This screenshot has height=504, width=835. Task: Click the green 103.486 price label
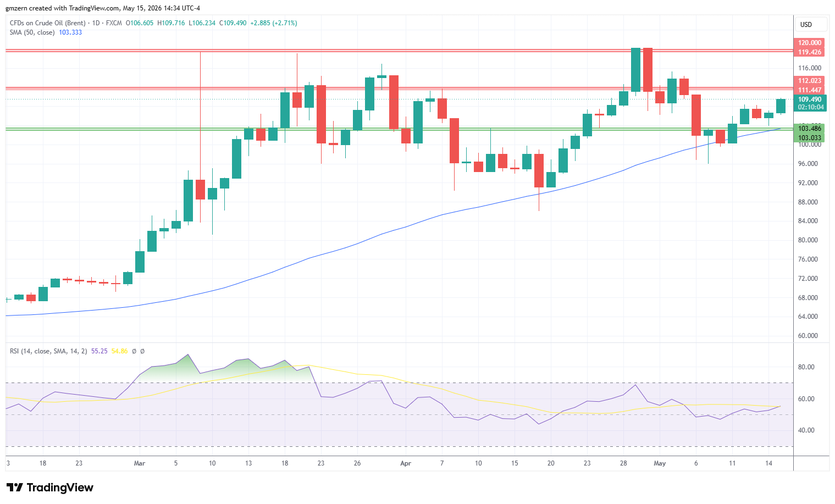810,129
